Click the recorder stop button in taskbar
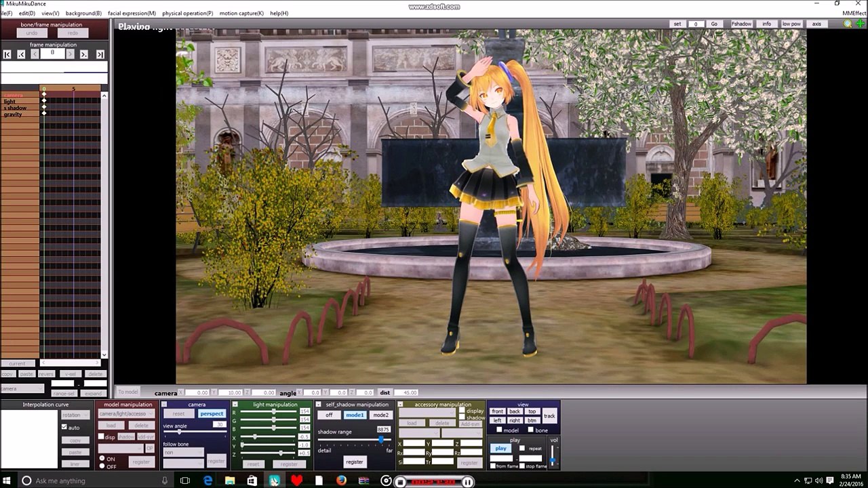The height and width of the screenshot is (488, 868). tap(400, 482)
